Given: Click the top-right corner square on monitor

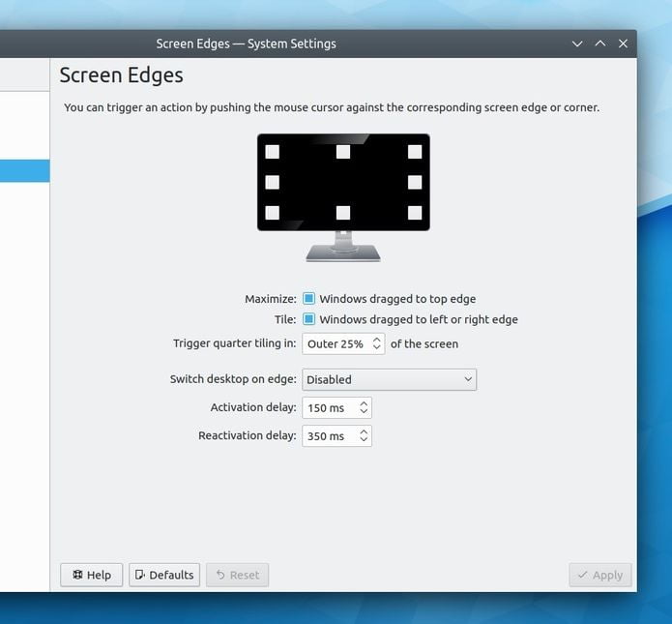Looking at the screenshot, I should tap(415, 151).
